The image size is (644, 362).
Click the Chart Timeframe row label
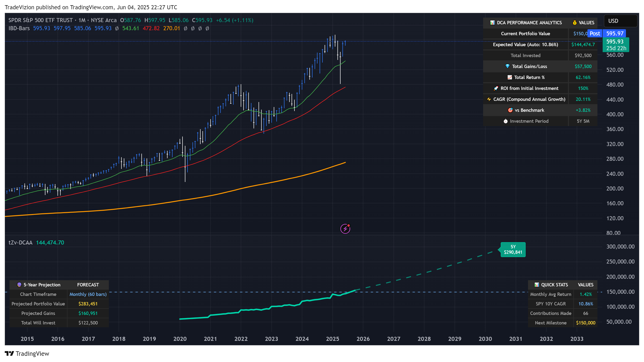pyautogui.click(x=38, y=294)
